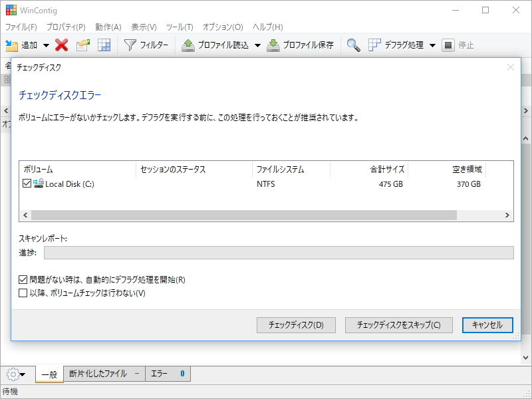Click the magnifier analyze icon
This screenshot has height=399, width=532.
pos(353,45)
